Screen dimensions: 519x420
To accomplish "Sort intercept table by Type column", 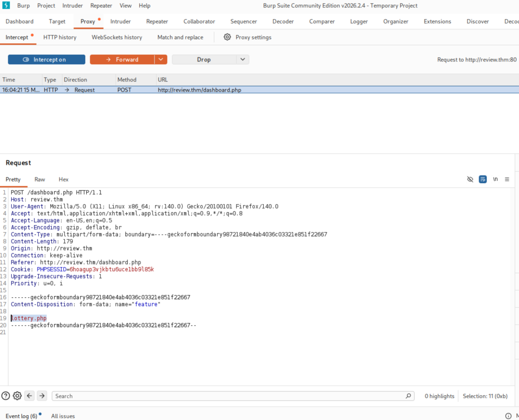I will pyautogui.click(x=52, y=80).
